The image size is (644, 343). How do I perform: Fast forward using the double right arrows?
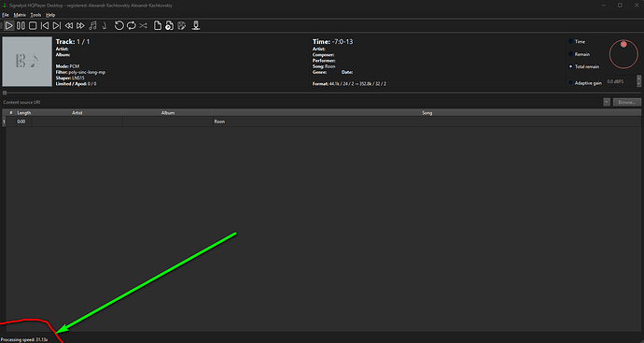point(80,26)
